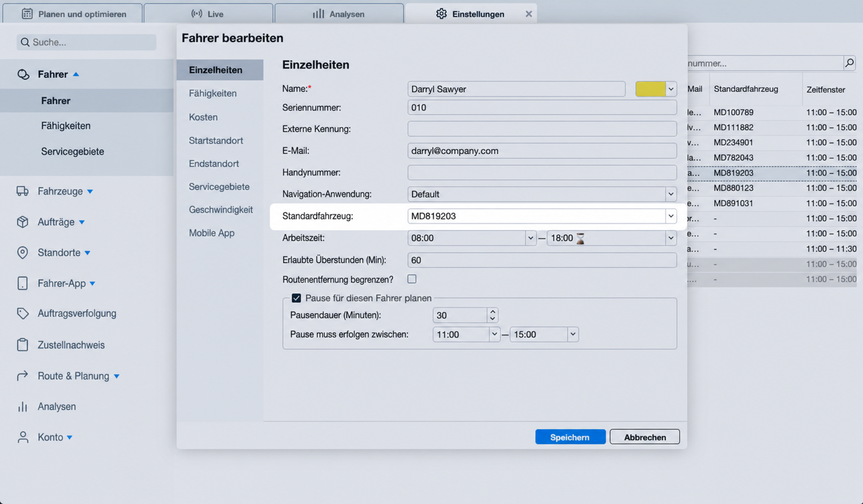
Task: Open the Arbeitszeit start time dropdown
Action: (530, 238)
